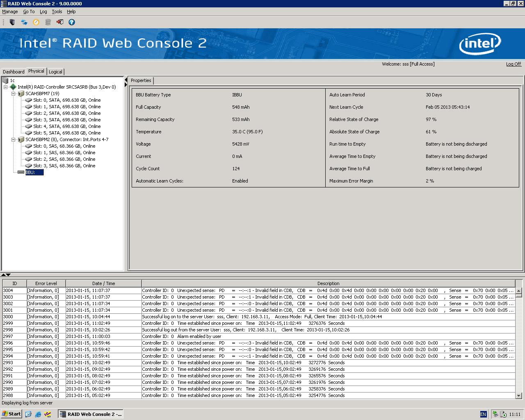This screenshot has height=420, width=525.
Task: Collapse the SCAHSBPM2 (8) enclosure node
Action: point(14,139)
